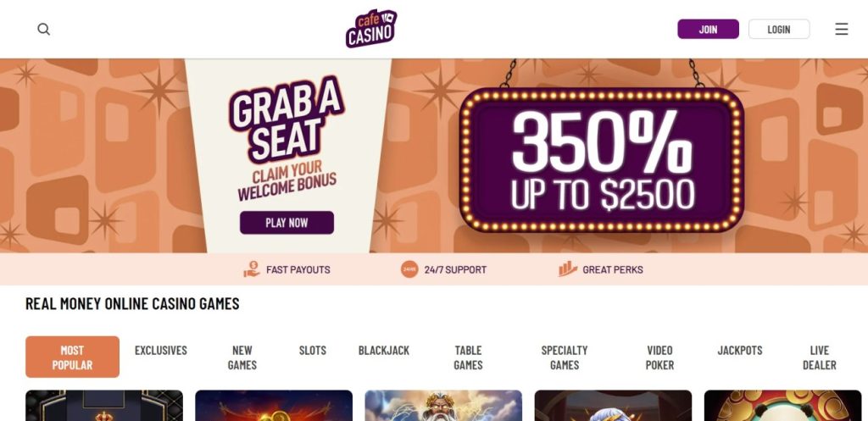
Task: Click PLAY NOW on the banner
Action: (x=287, y=223)
